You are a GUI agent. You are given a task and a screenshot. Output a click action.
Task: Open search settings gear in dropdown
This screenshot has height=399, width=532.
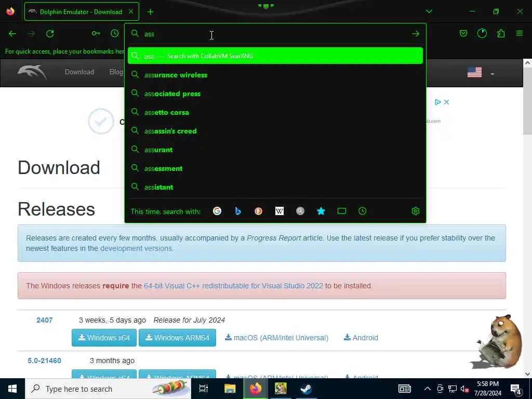415,211
